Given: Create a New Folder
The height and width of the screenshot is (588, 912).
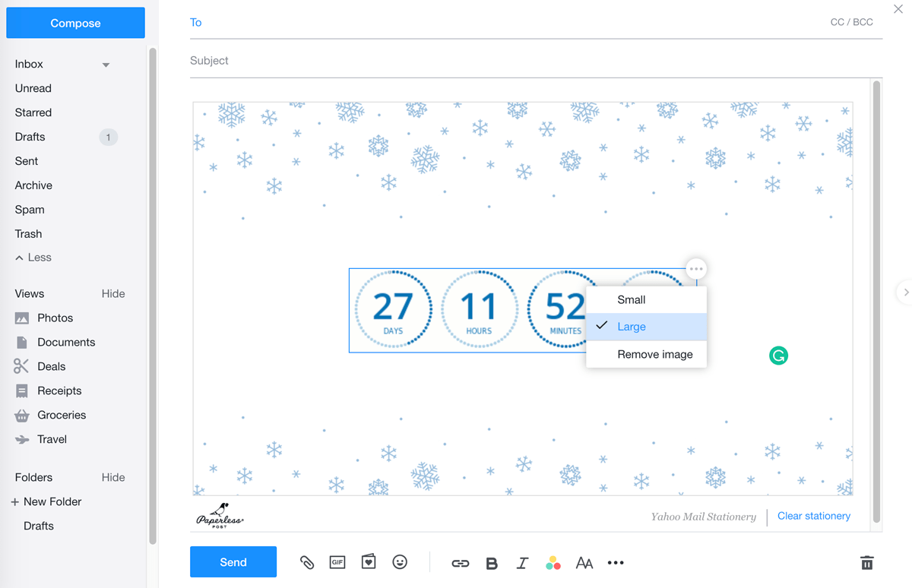Looking at the screenshot, I should (46, 501).
